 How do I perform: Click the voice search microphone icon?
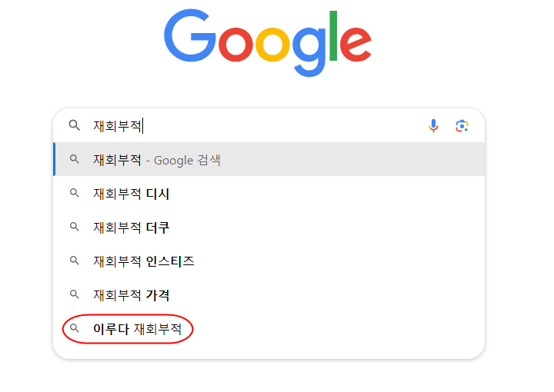click(434, 126)
